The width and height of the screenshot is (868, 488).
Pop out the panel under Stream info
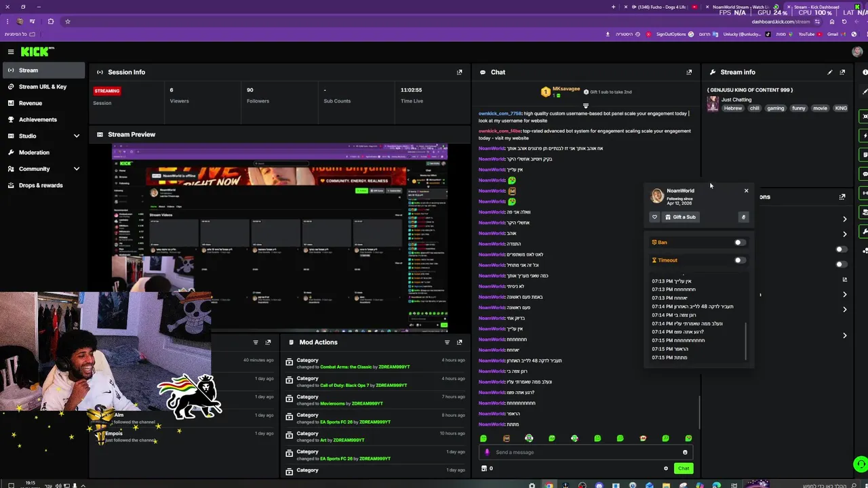pyautogui.click(x=842, y=197)
